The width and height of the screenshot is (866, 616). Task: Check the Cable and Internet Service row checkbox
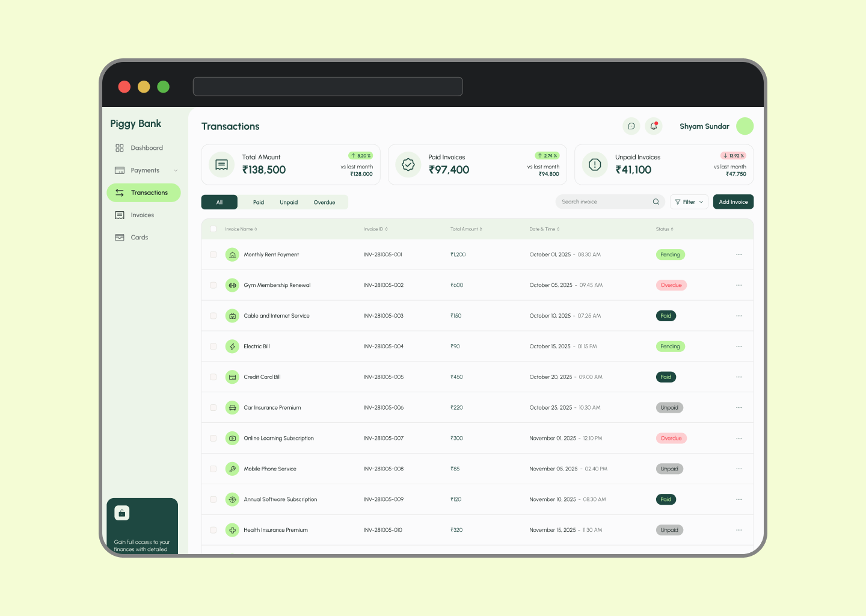213,316
